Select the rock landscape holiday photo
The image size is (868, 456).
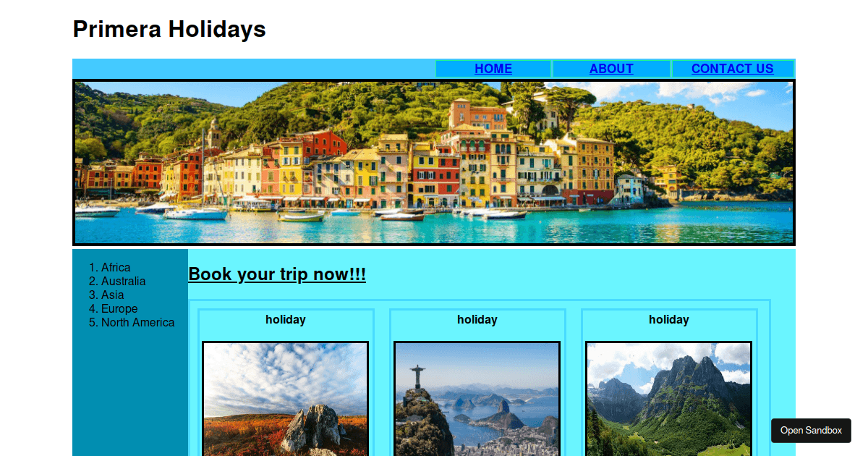click(x=286, y=399)
